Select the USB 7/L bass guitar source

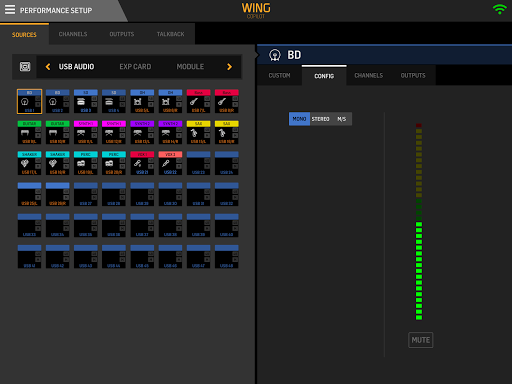[198, 101]
